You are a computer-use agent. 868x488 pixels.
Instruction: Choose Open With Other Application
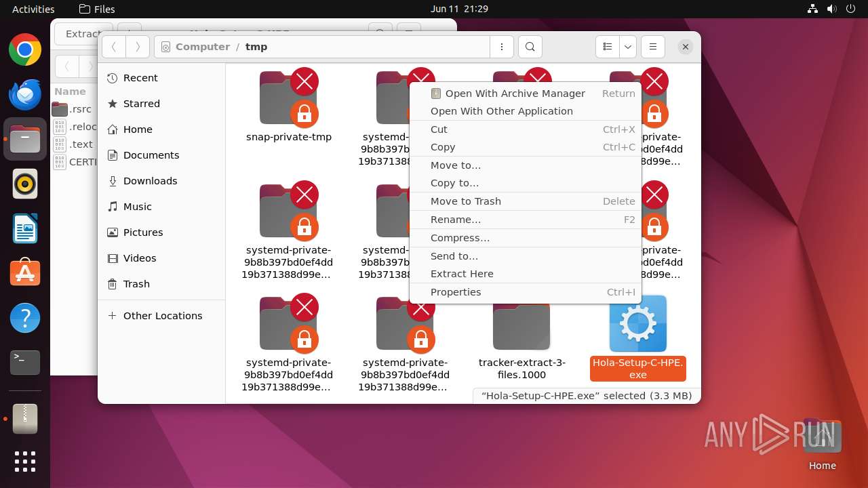click(526, 111)
